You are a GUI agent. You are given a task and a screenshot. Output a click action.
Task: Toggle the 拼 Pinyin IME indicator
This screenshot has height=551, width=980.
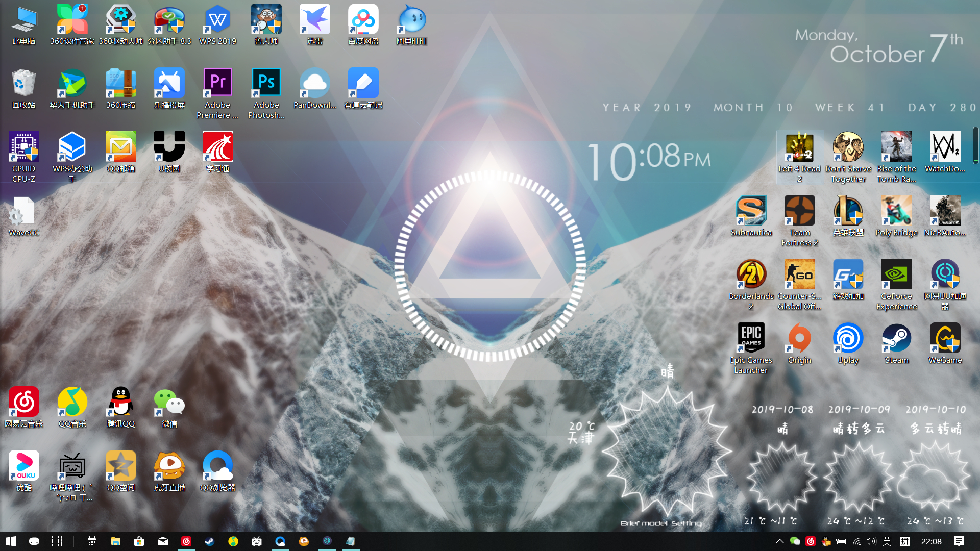(905, 541)
